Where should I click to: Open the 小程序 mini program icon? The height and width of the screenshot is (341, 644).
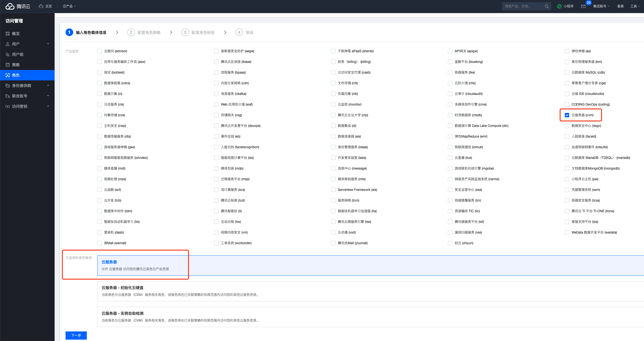click(559, 6)
